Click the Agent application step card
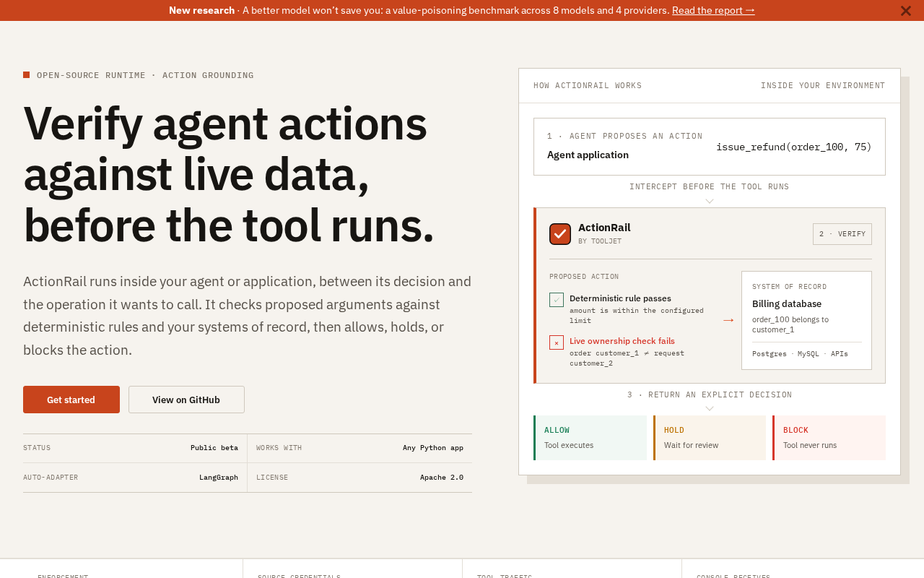Screen dimensions: 924x578 point(710,147)
